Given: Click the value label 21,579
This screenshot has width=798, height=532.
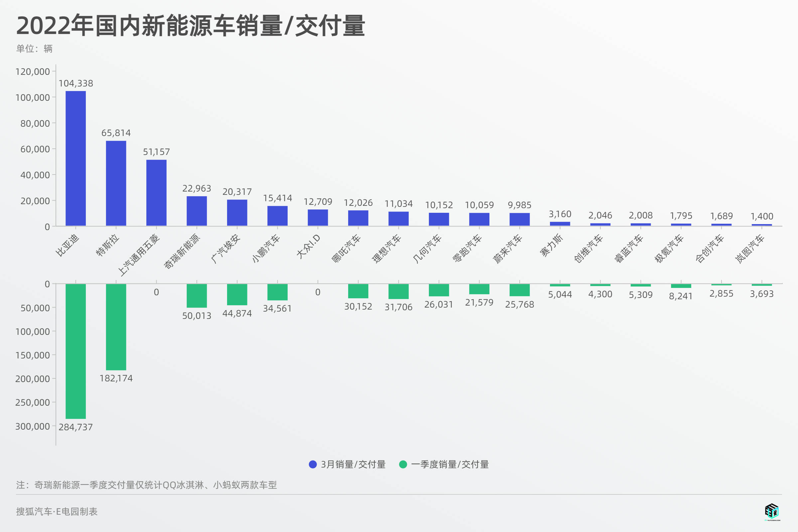Looking at the screenshot, I should tap(479, 303).
